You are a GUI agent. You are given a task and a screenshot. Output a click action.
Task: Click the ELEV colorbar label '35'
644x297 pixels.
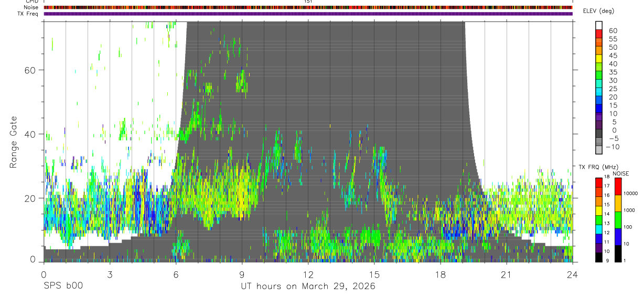[613, 72]
